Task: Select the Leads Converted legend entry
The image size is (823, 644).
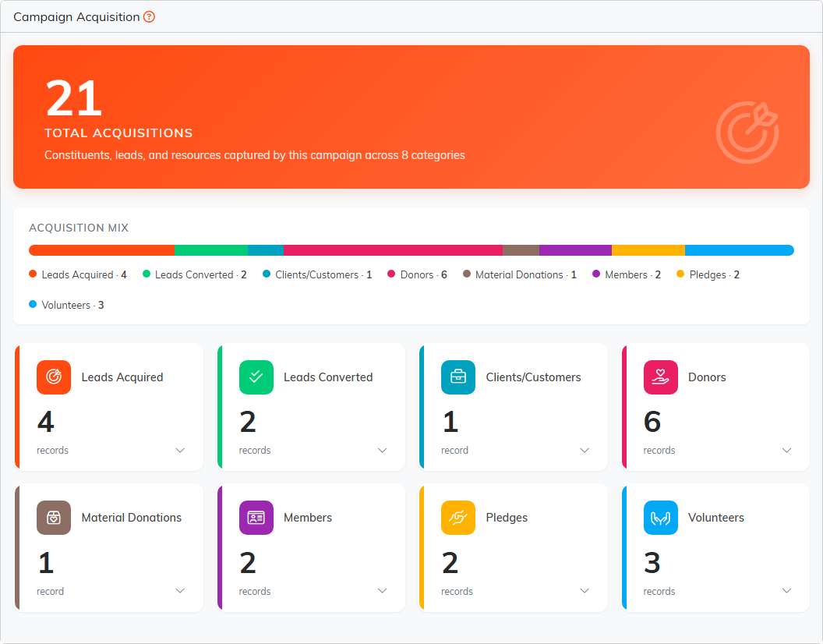Action: click(195, 274)
